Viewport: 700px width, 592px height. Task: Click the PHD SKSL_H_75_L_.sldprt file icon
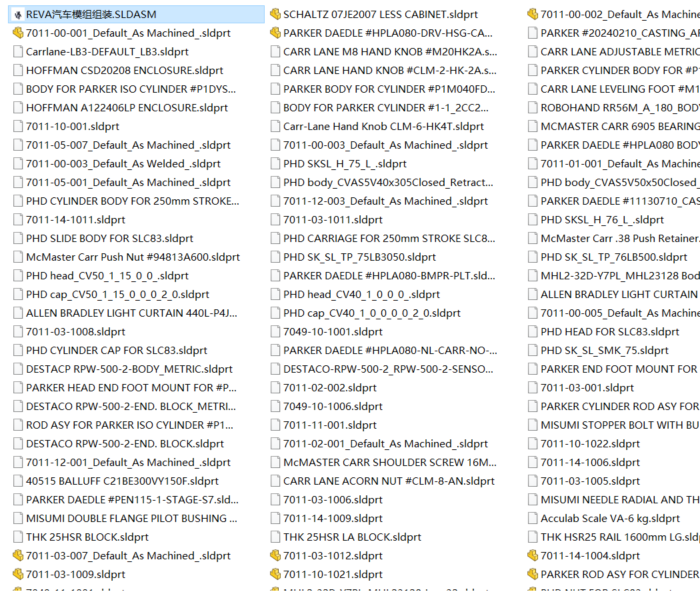[x=275, y=164]
